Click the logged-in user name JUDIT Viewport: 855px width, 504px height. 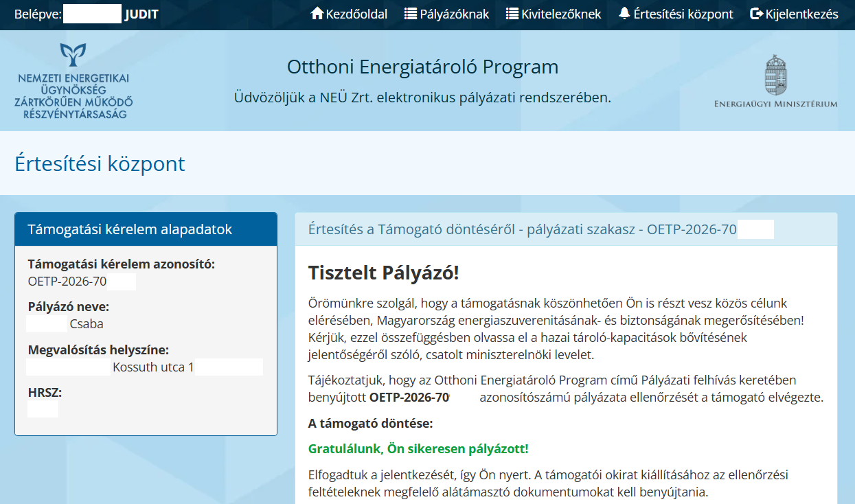[x=141, y=14]
